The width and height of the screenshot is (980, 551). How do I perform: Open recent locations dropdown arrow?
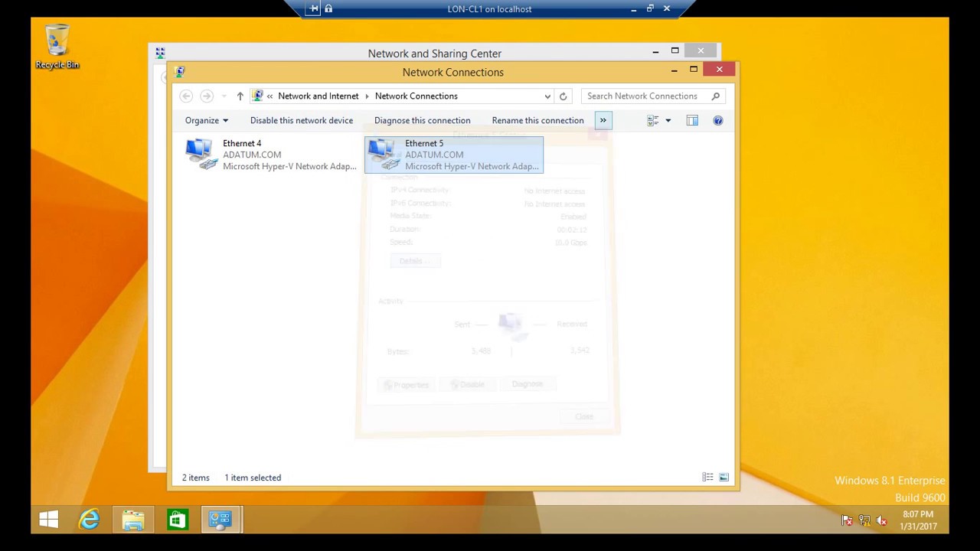tap(224, 96)
